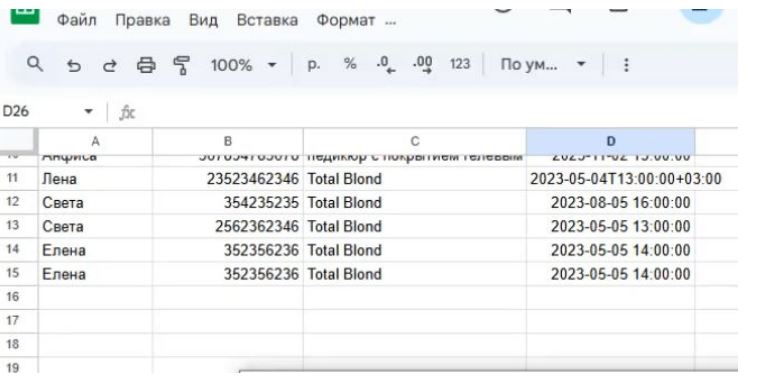This screenshot has width=764, height=384.
Task: Select cell Света in row 12
Action: coord(95,202)
